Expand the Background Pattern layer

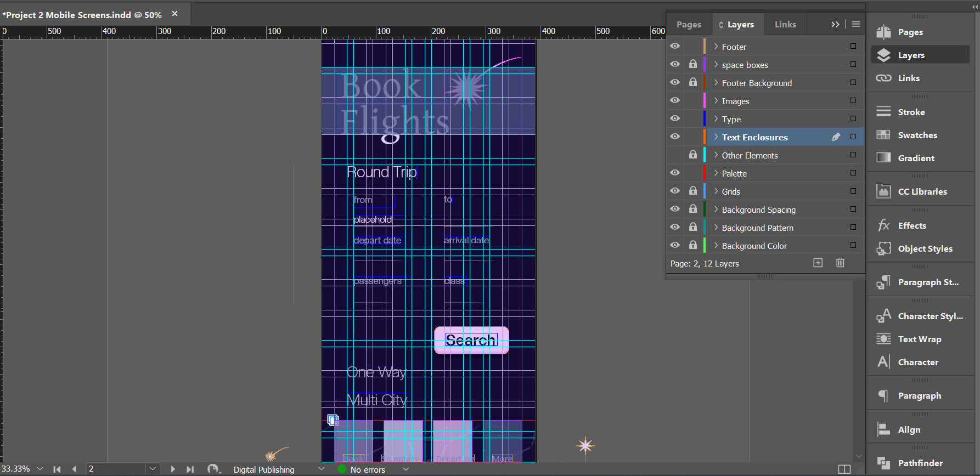click(716, 228)
